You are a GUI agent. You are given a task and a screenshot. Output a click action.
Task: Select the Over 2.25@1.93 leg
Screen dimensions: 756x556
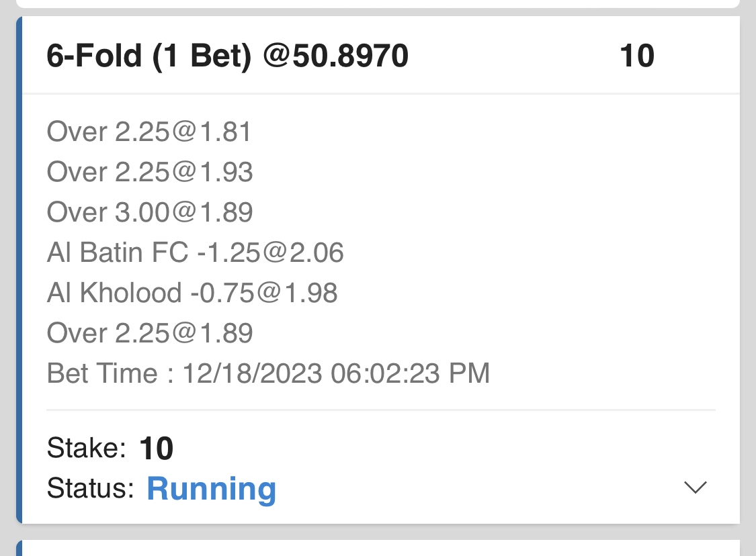(150, 173)
